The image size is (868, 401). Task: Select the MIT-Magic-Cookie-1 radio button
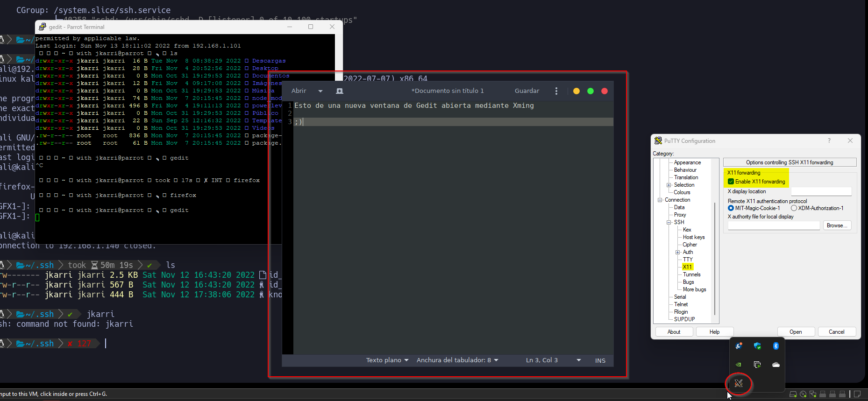pos(731,208)
